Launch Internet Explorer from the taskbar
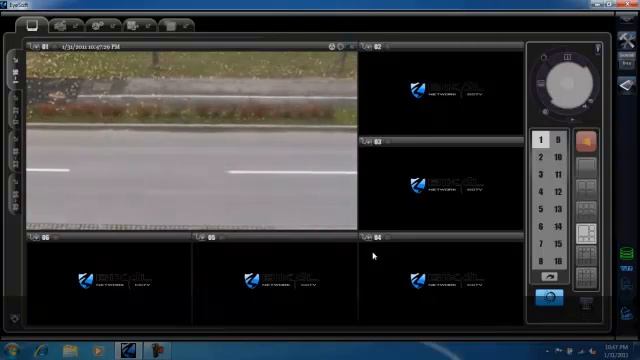The height and width of the screenshot is (360, 640). [x=41, y=351]
